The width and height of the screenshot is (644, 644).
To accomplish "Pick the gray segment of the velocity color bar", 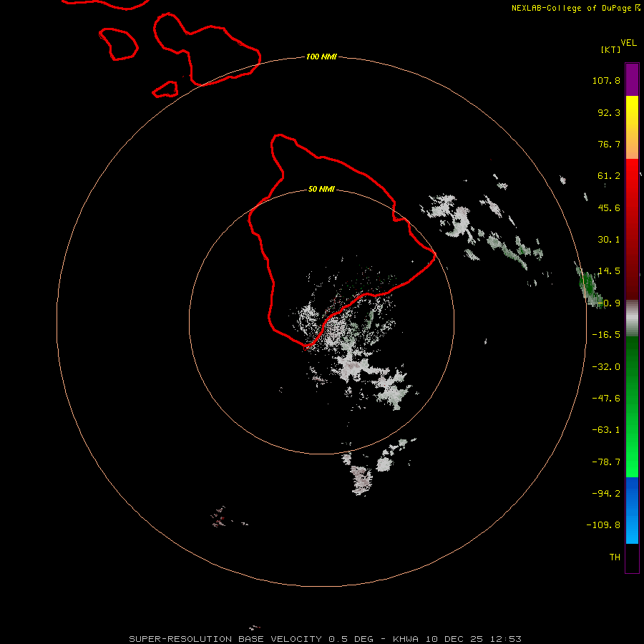I will [632, 318].
